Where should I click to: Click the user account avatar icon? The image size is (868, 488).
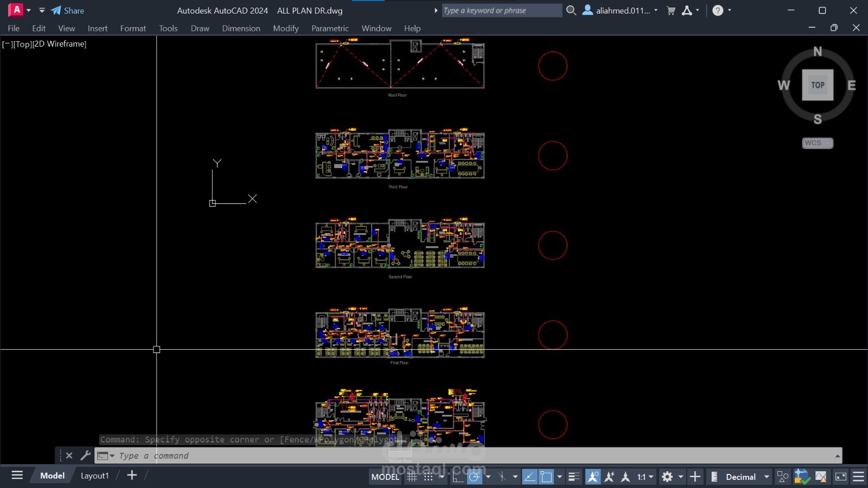tap(588, 10)
